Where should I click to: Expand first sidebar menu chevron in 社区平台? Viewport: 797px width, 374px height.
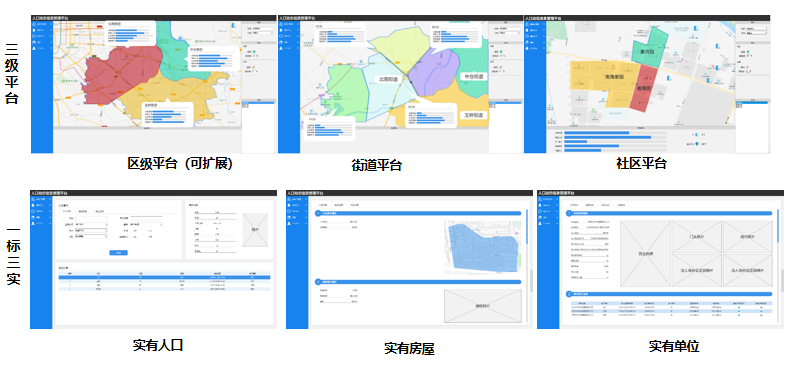coord(544,24)
